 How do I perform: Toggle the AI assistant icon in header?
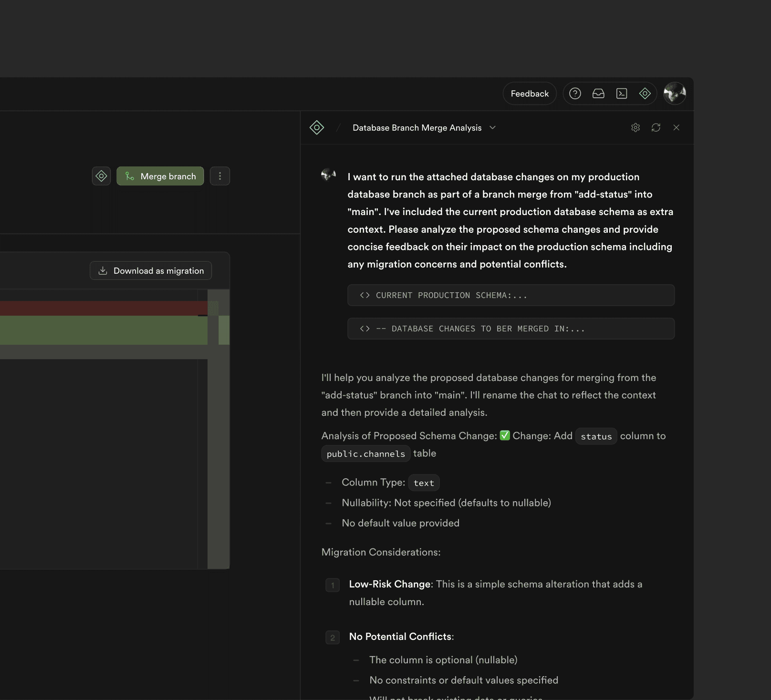coord(645,93)
